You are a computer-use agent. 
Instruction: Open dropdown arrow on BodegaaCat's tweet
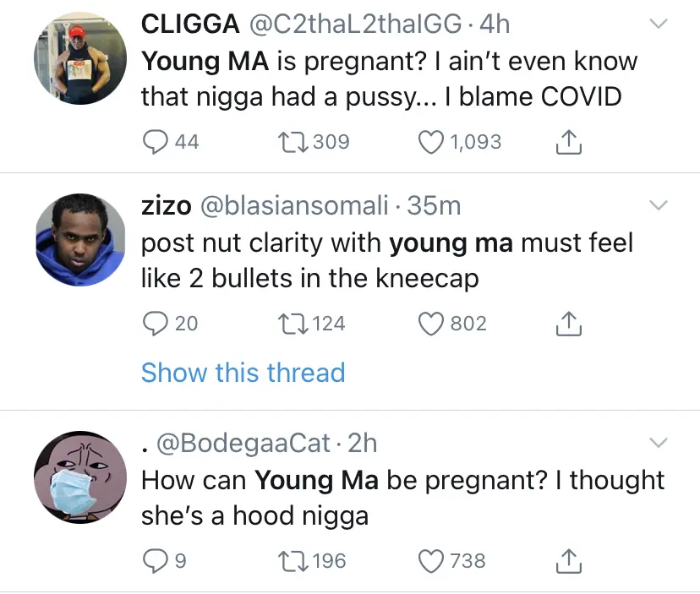click(657, 443)
